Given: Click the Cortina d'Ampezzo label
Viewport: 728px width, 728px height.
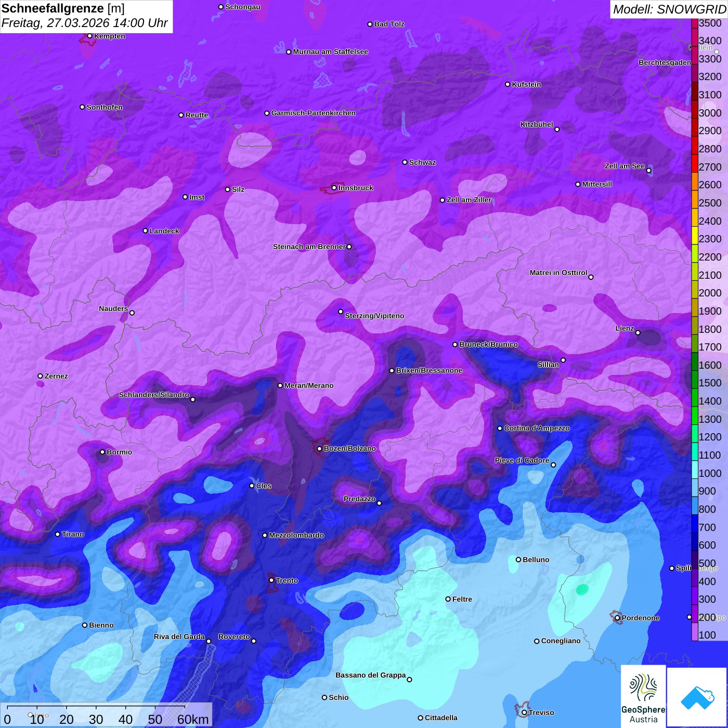Looking at the screenshot, I should pyautogui.click(x=537, y=428).
